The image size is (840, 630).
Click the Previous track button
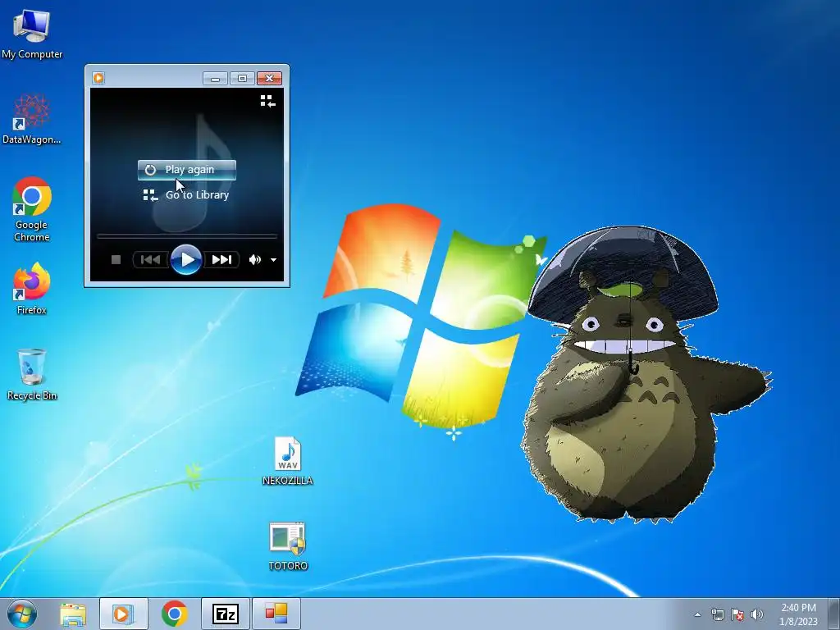click(150, 260)
